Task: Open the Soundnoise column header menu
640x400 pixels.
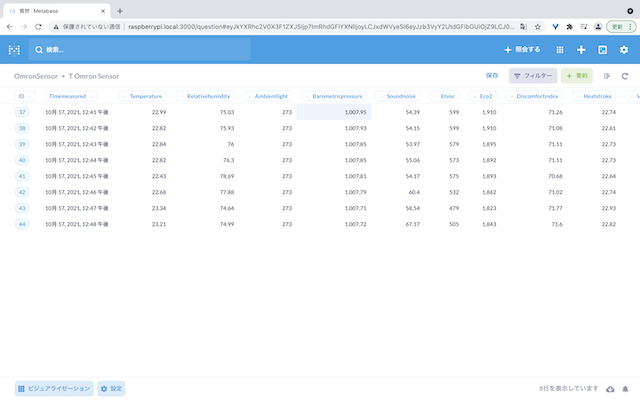Action: coord(398,96)
